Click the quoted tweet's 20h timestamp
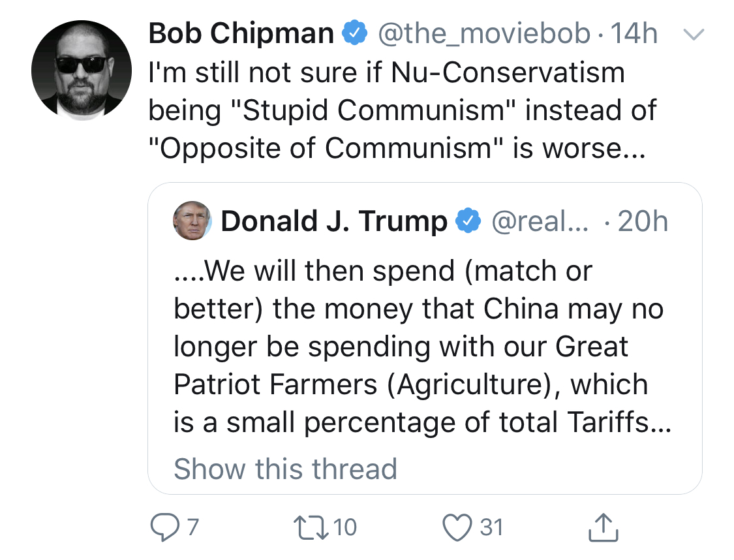This screenshot has height=560, width=734. tap(643, 221)
